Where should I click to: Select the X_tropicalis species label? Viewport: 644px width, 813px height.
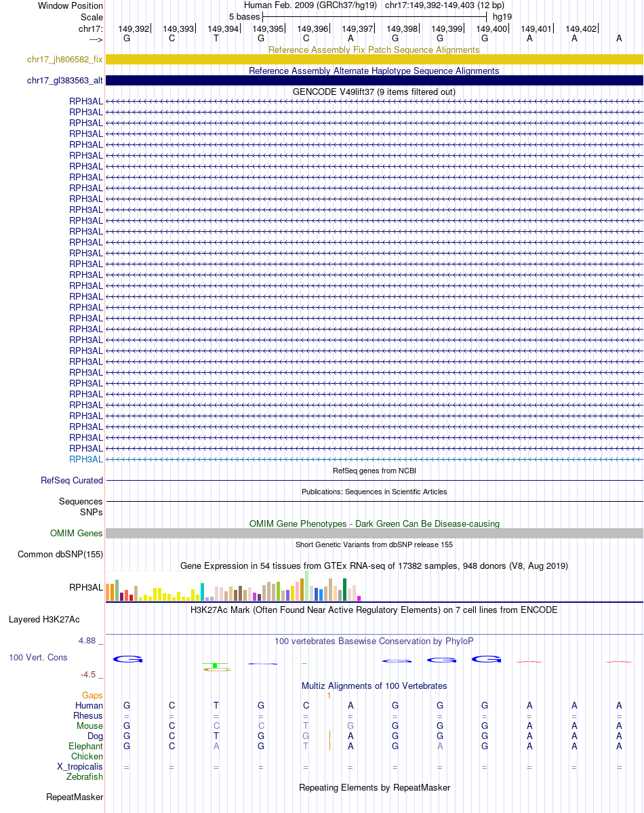[x=80, y=767]
